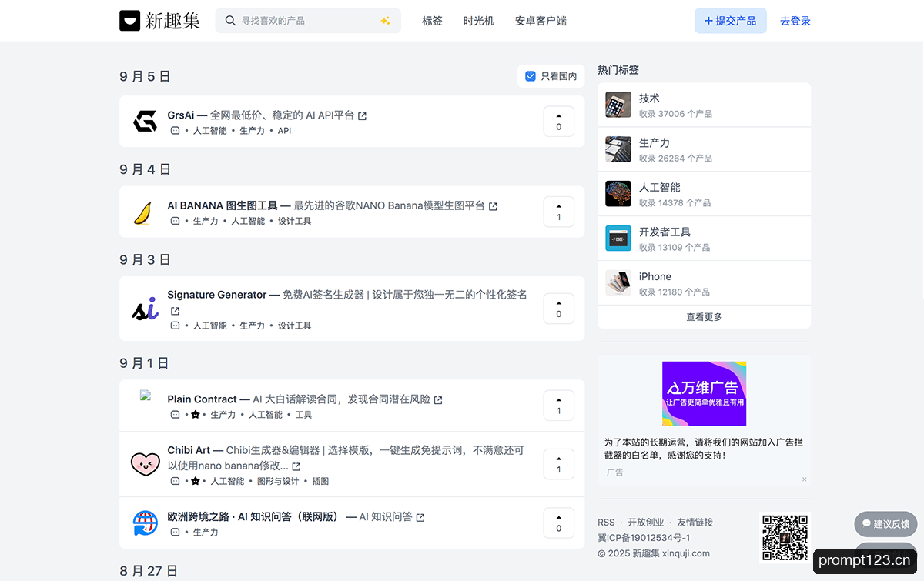Upvote the Plain Contract product
The height and width of the screenshot is (581, 924).
(559, 406)
